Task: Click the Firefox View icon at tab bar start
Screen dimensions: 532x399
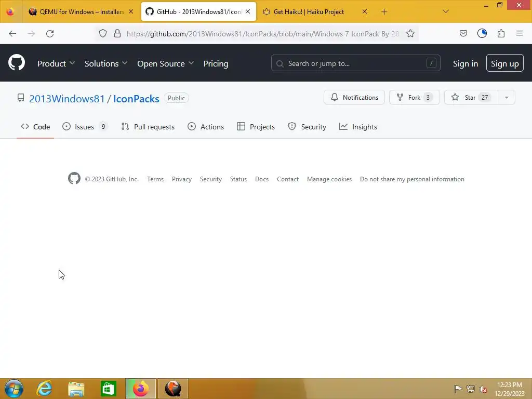Action: [x=10, y=11]
